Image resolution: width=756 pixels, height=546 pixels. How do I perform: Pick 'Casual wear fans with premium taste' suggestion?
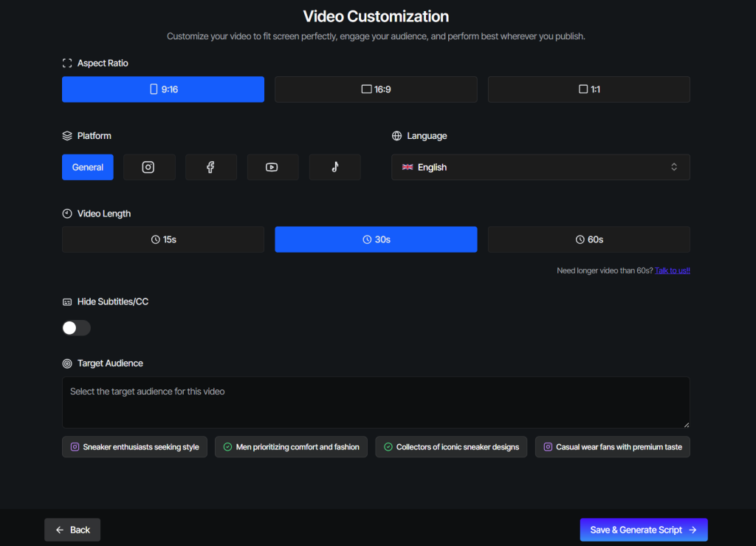pos(612,447)
